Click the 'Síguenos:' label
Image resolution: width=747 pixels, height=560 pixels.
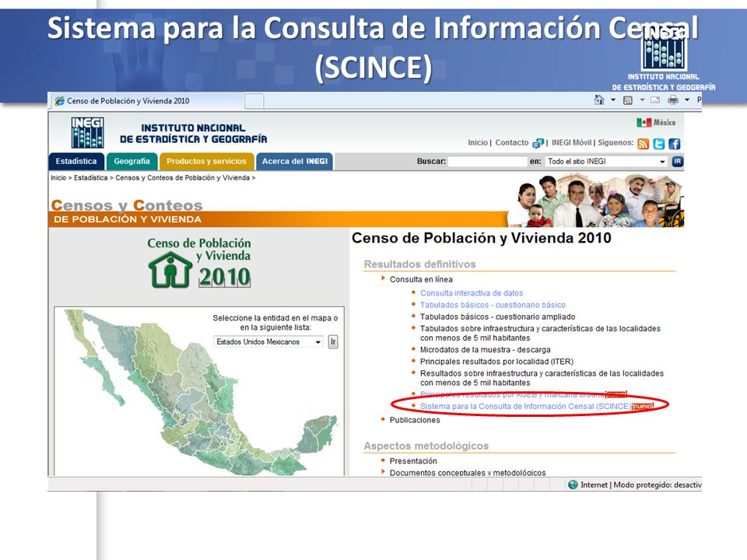coord(615,142)
